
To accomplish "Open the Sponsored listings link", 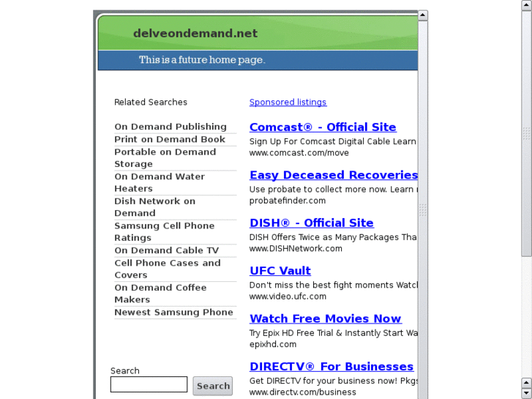I will tap(288, 102).
